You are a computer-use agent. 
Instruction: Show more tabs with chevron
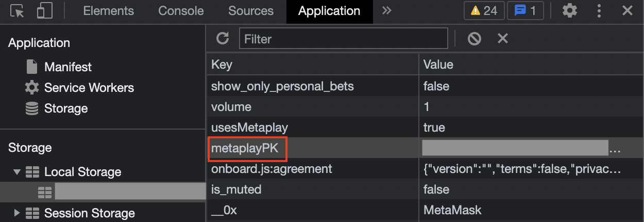(387, 11)
